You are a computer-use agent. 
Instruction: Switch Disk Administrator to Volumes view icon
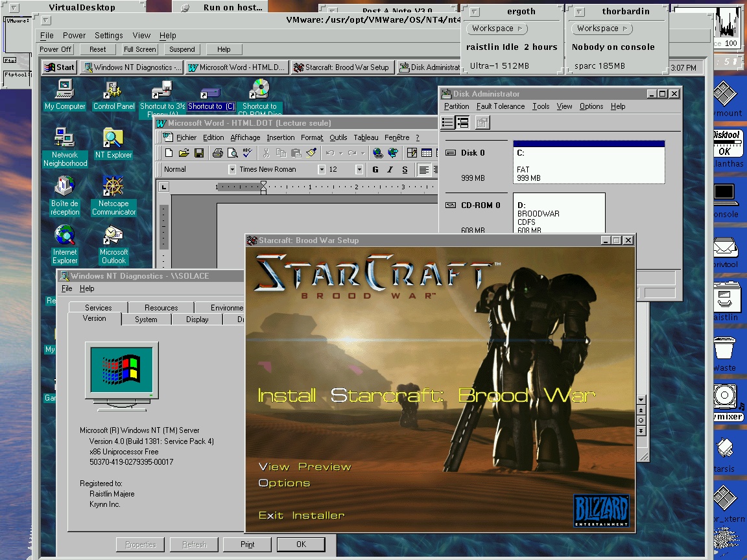click(x=448, y=123)
